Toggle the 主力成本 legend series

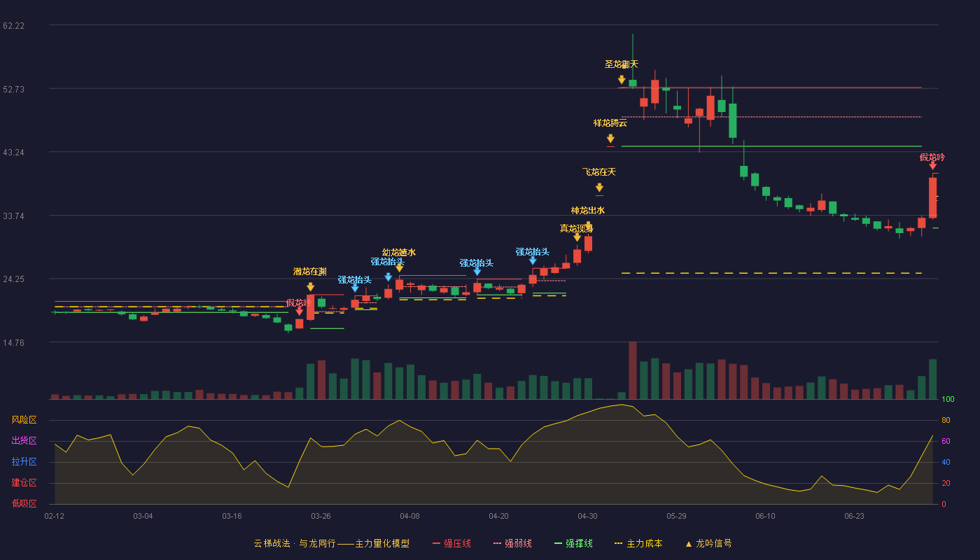[x=638, y=543]
